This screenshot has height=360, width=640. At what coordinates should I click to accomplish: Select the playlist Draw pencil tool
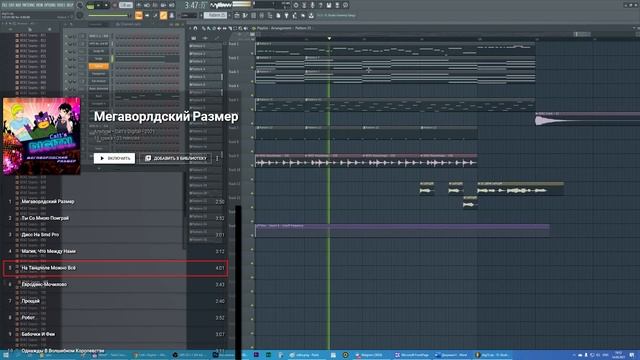point(204,28)
